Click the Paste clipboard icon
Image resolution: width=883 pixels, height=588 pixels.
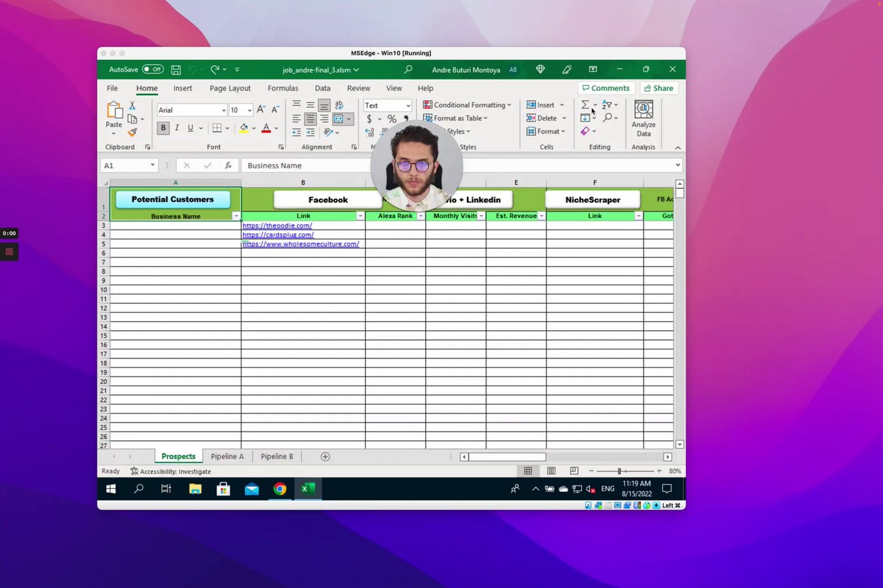[114, 110]
